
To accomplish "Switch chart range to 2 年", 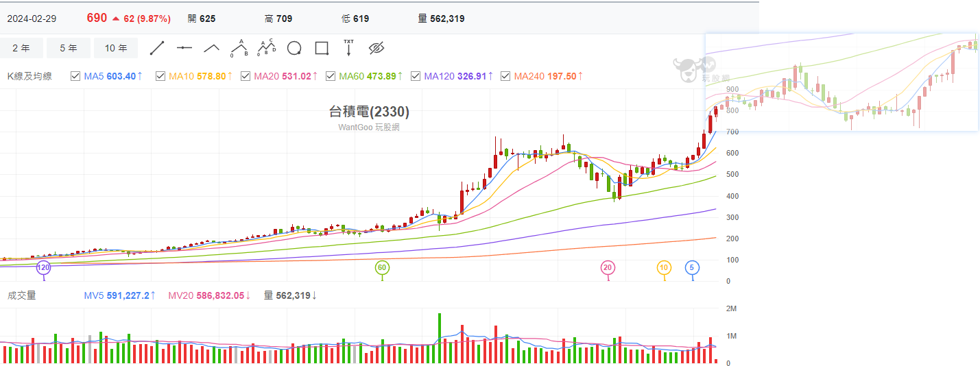I will point(21,48).
